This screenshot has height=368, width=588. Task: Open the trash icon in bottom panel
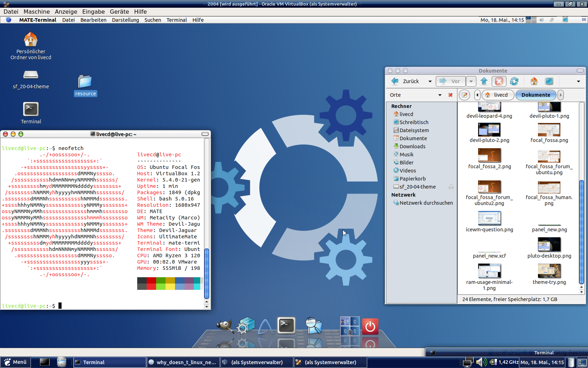[x=571, y=362]
